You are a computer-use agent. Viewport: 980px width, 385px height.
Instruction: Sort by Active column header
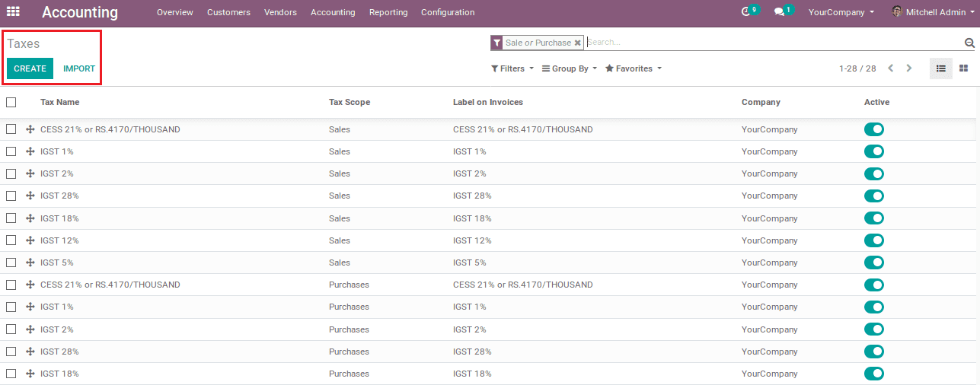tap(876, 102)
